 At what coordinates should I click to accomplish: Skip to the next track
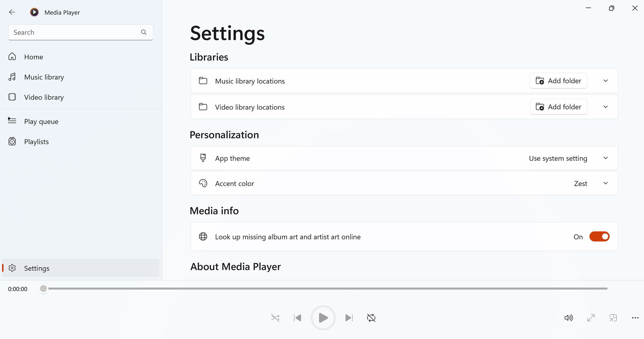tap(349, 318)
